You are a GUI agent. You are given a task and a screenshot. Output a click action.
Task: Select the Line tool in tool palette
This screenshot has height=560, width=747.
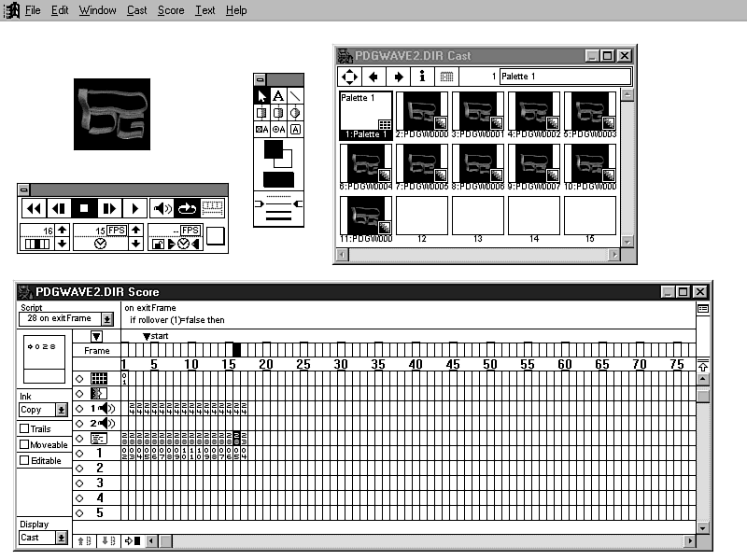295,95
